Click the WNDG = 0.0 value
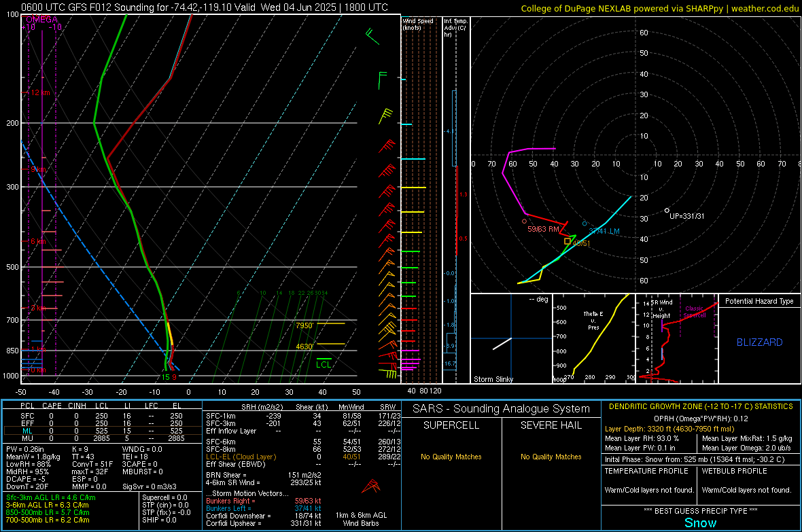This screenshot has height=532, width=802. 142,449
